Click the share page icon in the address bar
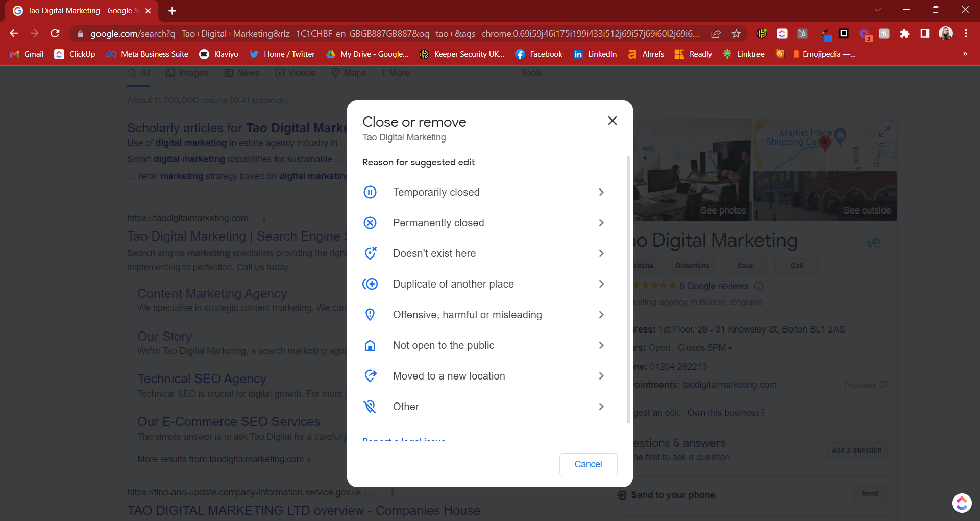Screen dimensions: 980x521 pyautogui.click(x=716, y=34)
